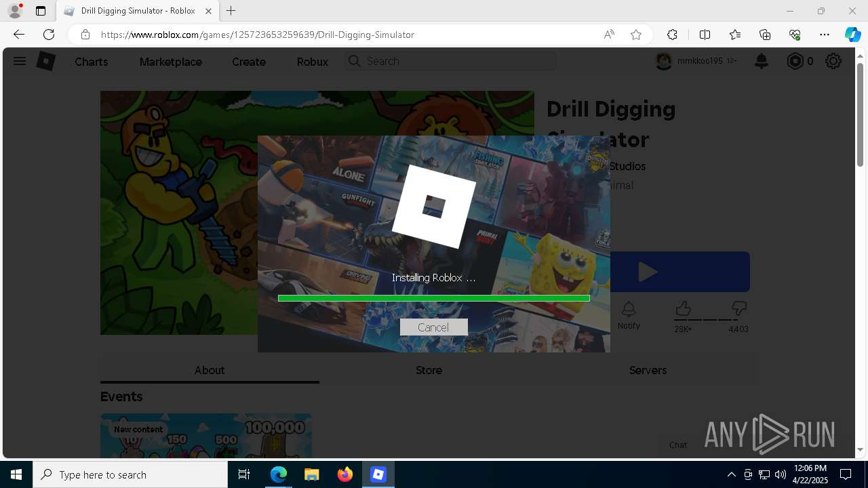The height and width of the screenshot is (488, 868).
Task: Click the Notify bell for this game
Action: point(629,316)
